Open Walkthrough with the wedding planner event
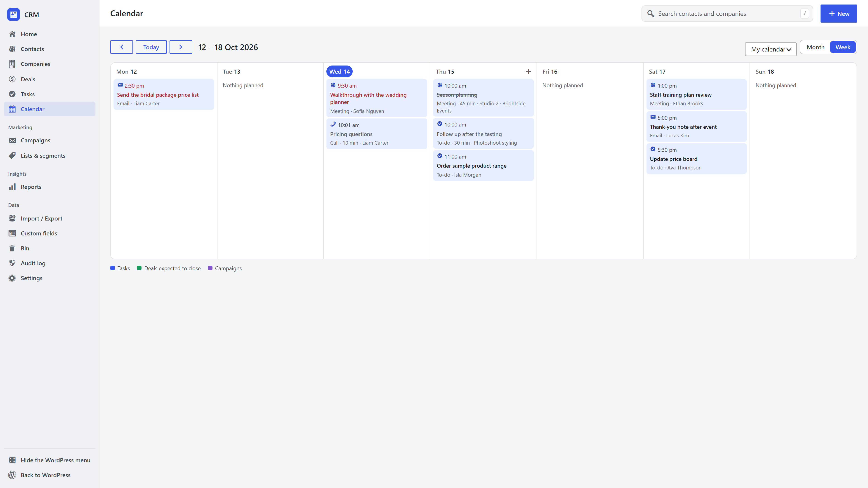 [377, 98]
